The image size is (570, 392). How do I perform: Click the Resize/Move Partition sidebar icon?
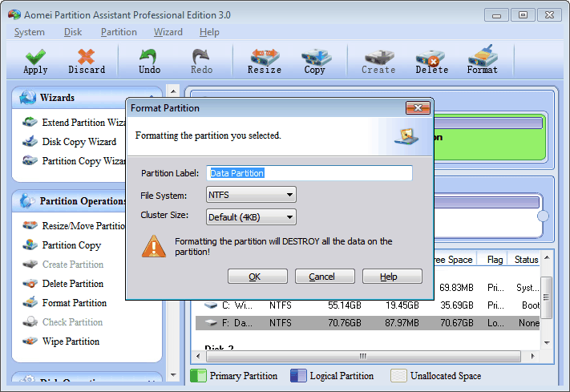click(30, 225)
